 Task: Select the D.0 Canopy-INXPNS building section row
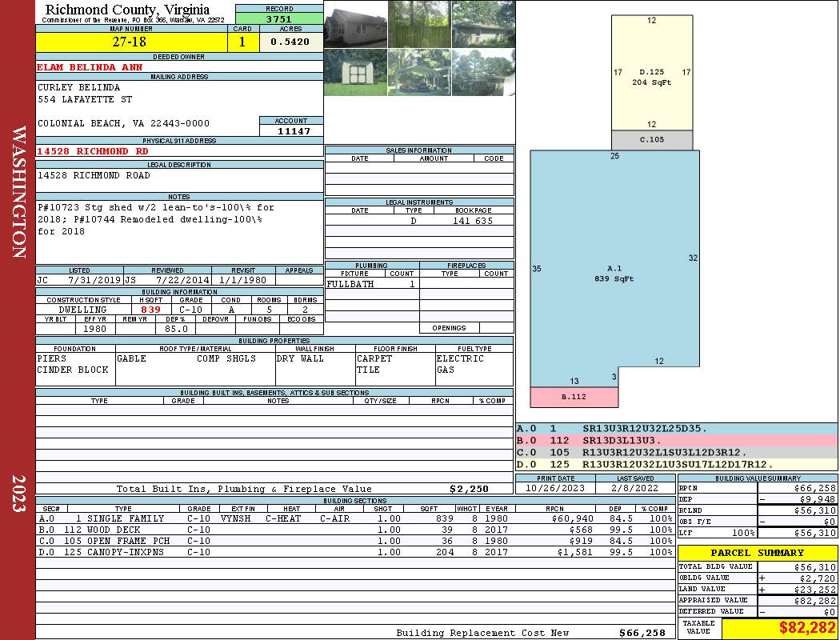click(x=272, y=552)
